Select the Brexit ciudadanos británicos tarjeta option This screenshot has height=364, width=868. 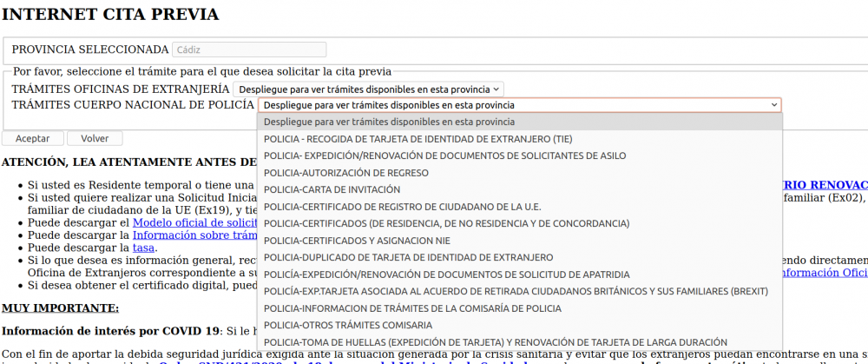[x=516, y=291]
